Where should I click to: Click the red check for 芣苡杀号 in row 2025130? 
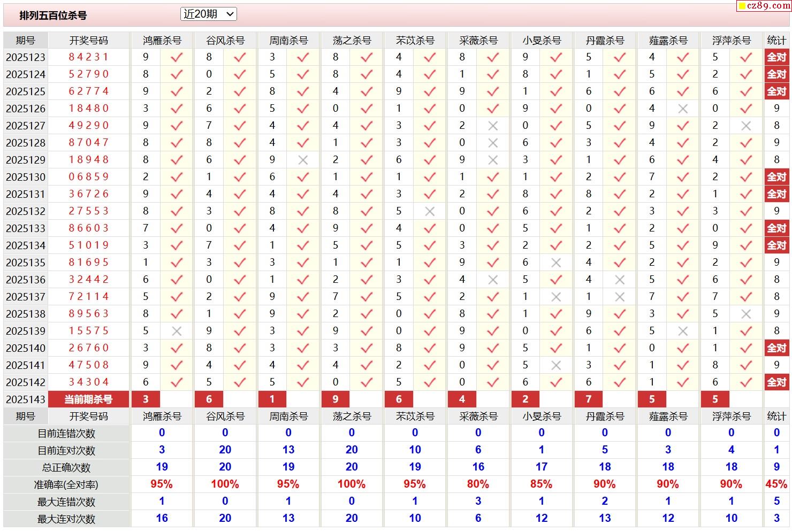(430, 177)
